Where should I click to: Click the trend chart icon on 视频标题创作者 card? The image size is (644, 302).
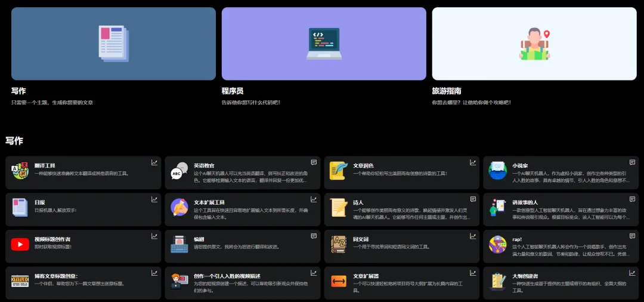click(x=154, y=236)
